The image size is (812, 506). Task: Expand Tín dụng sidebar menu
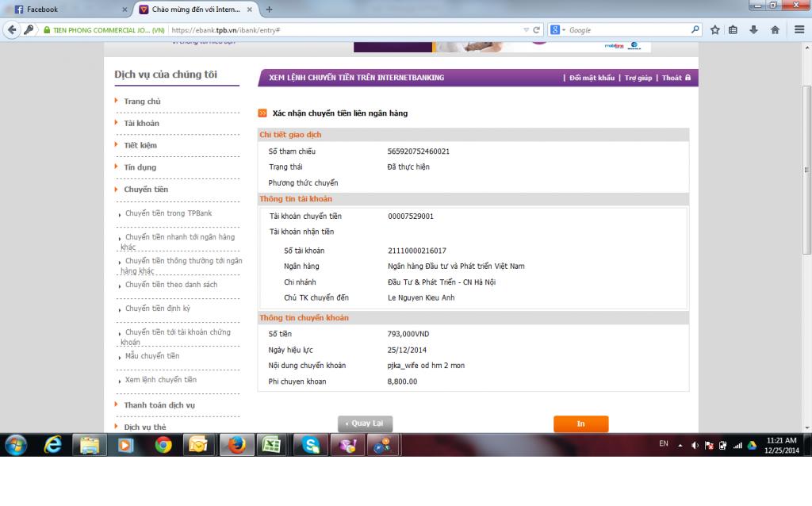(x=140, y=167)
